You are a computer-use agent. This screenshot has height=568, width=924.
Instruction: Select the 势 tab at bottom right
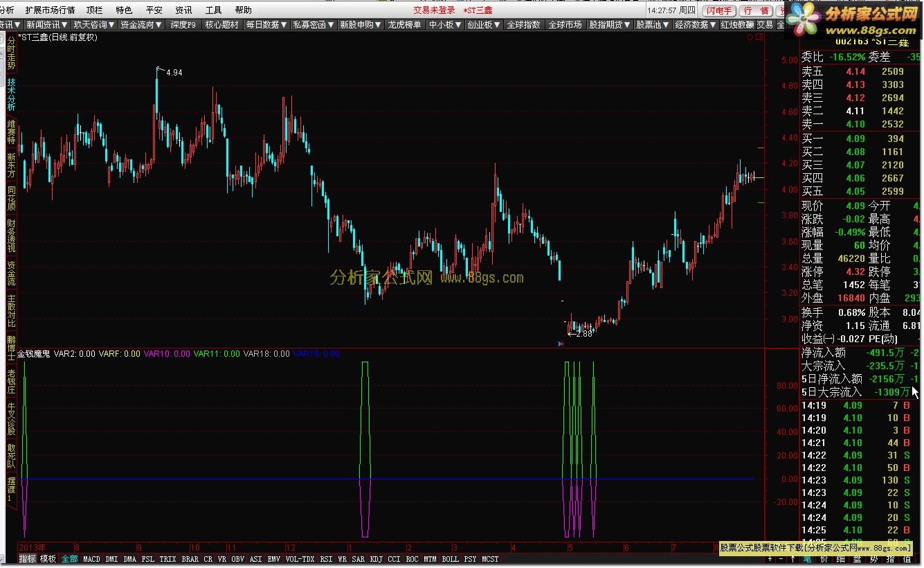[873, 559]
